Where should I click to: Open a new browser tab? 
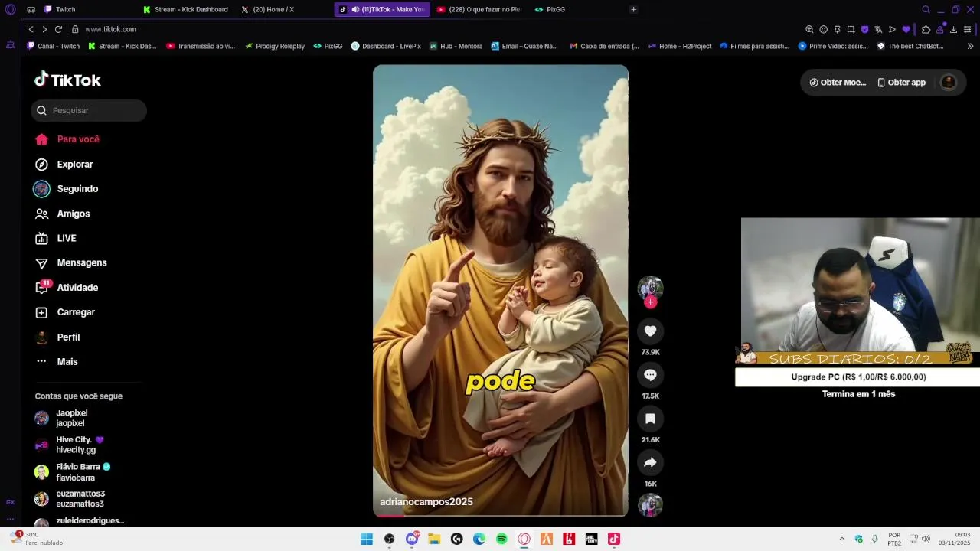coord(633,9)
